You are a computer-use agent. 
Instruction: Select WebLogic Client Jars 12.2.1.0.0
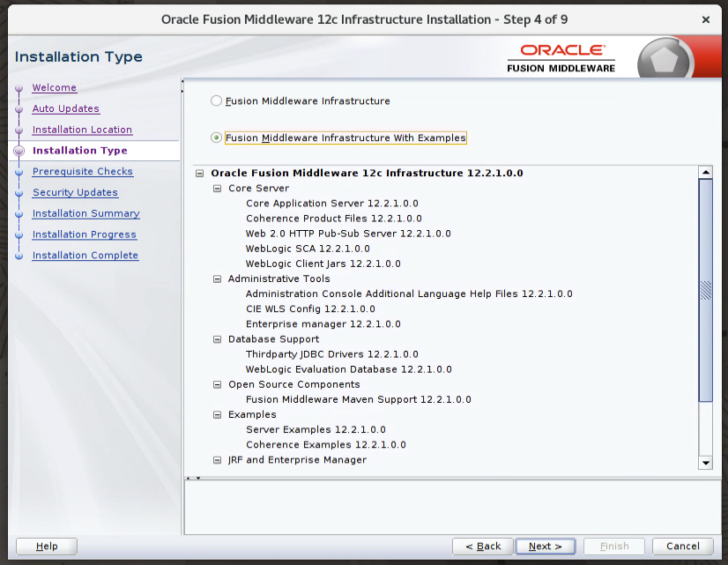click(323, 264)
